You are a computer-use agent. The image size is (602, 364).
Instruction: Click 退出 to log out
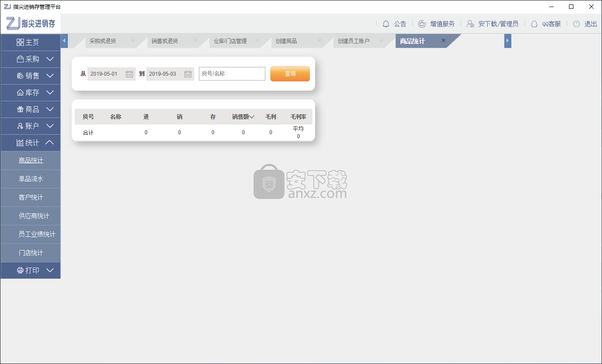591,24
